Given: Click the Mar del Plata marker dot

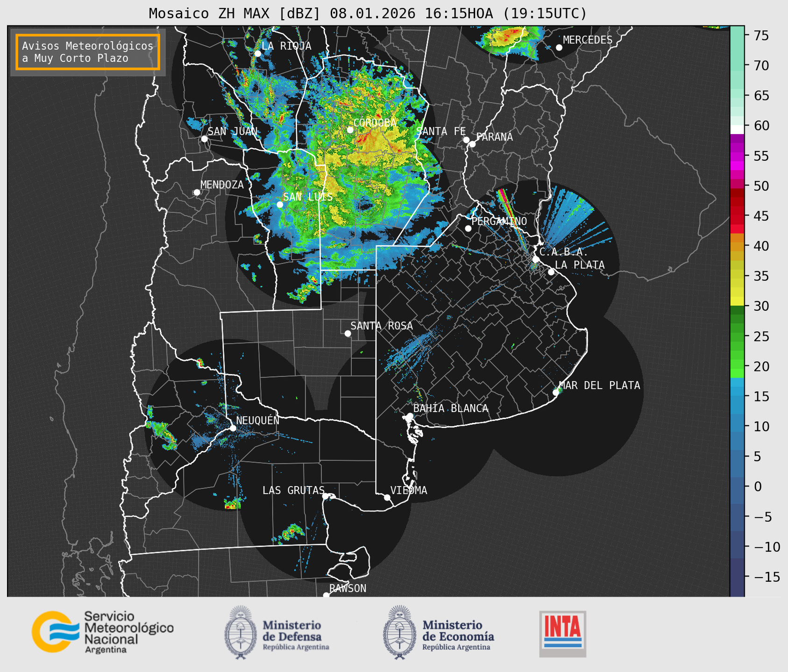Looking at the screenshot, I should click(556, 393).
